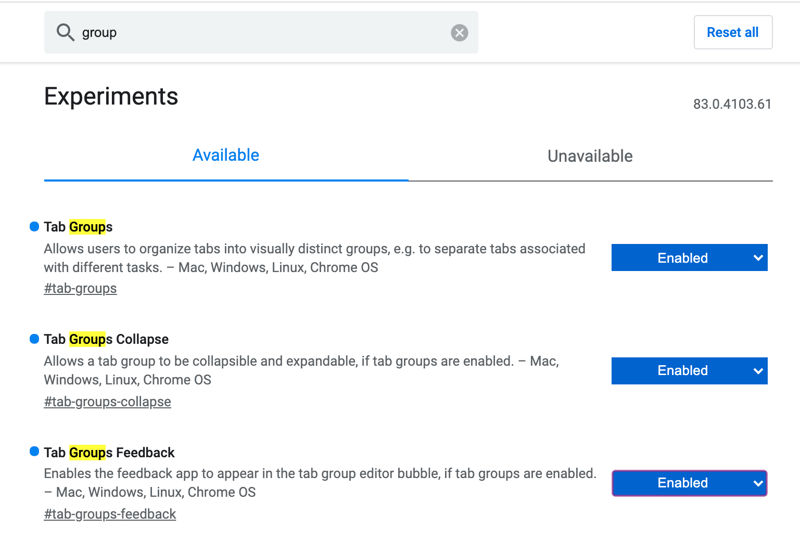
Task: Click the blue dot beside Tab Groups Collapse
Action: coord(35,339)
